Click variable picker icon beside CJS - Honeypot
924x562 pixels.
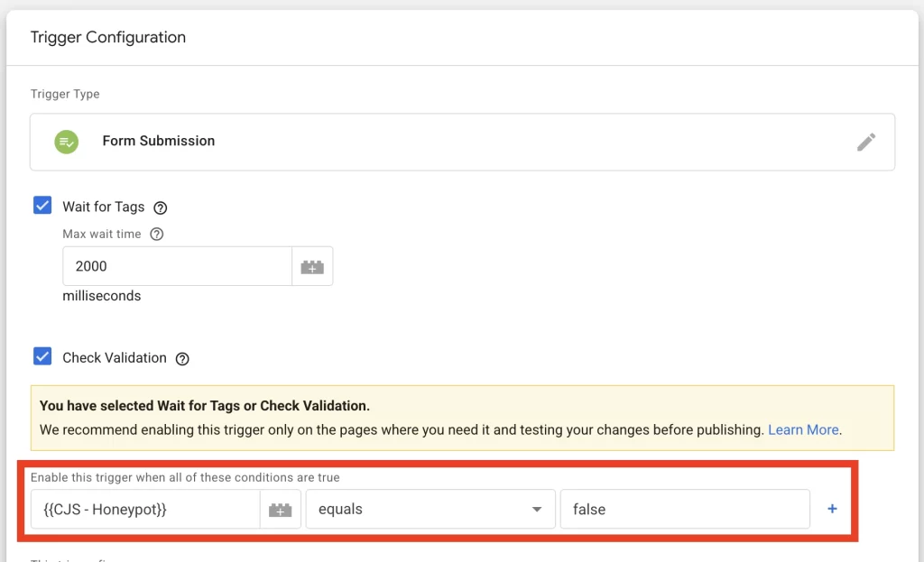click(281, 510)
